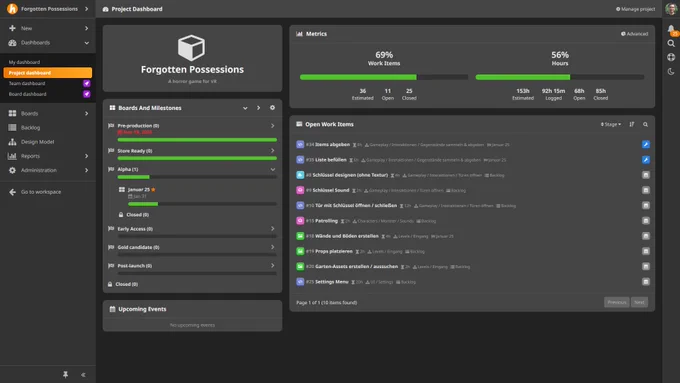Image resolution: width=680 pixels, height=383 pixels.
Task: Open the user avatar menu
Action: click(671, 9)
